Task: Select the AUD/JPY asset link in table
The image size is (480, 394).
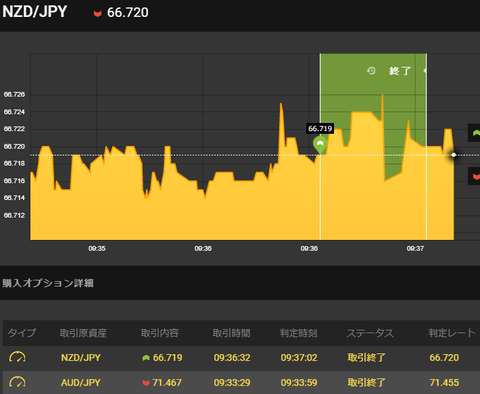Action: 81,383
